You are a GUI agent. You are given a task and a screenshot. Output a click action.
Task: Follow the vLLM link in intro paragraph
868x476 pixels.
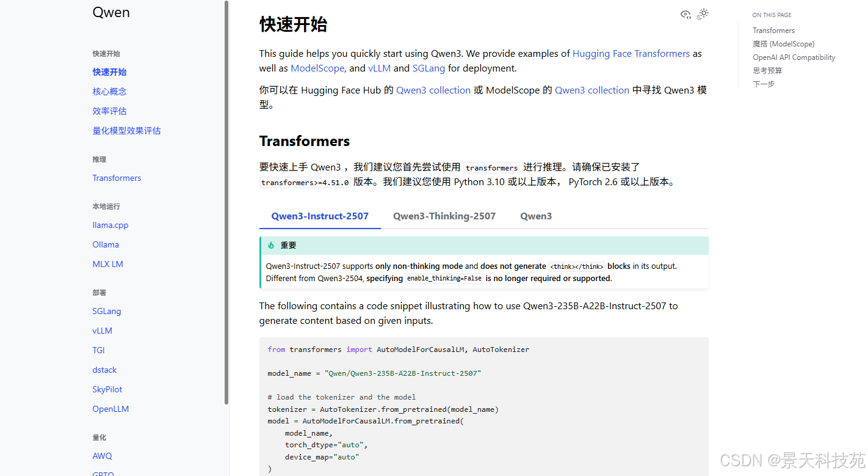(x=379, y=68)
